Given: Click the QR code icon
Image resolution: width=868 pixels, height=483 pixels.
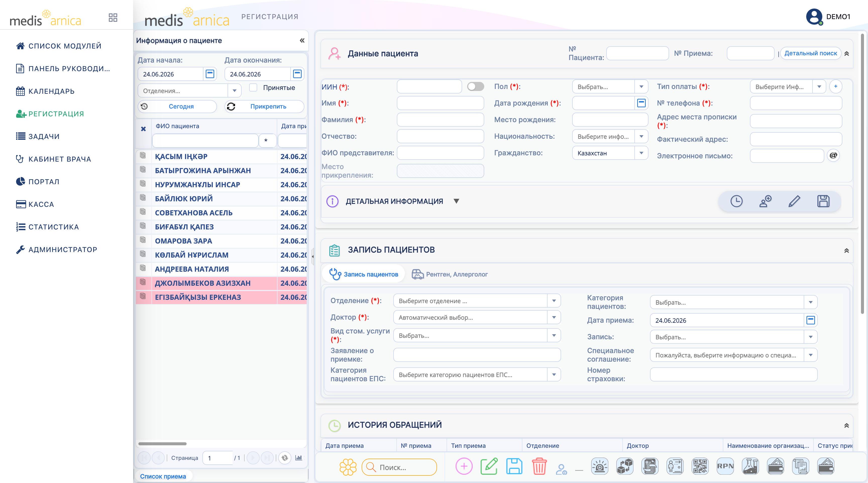Looking at the screenshot, I should click(700, 466).
